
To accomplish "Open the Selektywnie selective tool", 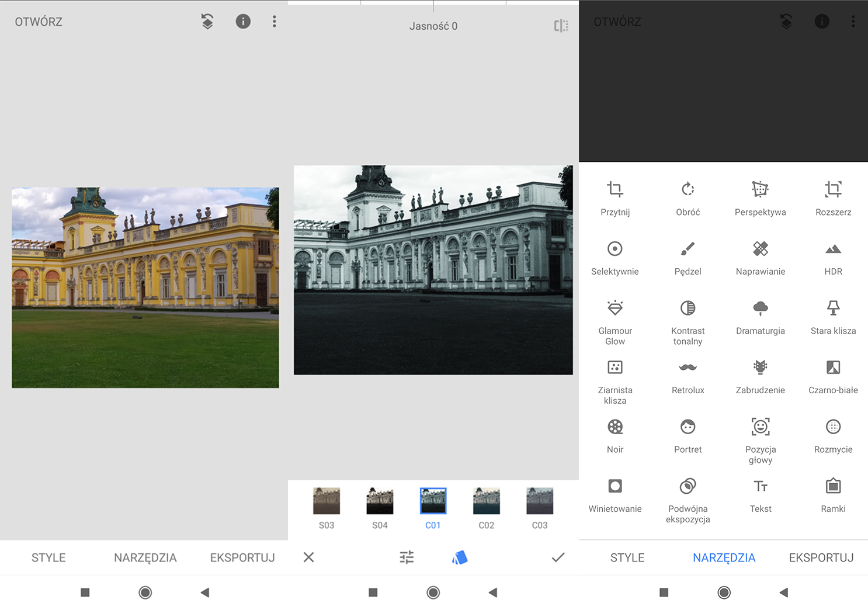I will [614, 249].
